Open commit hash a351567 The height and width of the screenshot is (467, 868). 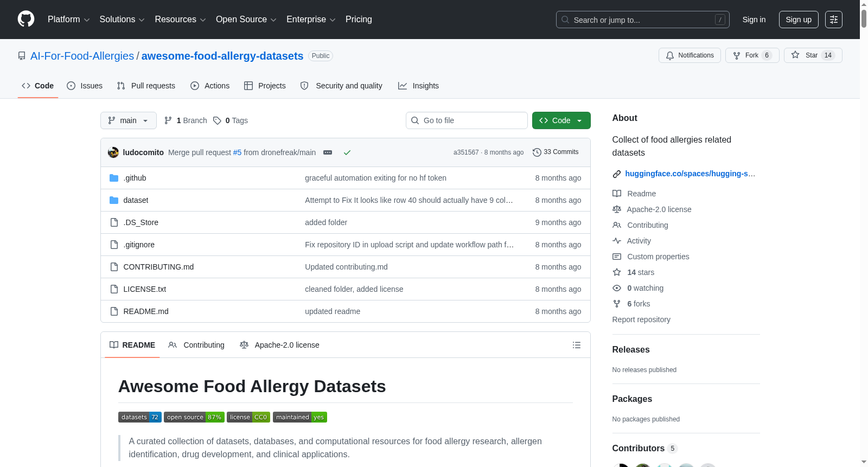466,152
